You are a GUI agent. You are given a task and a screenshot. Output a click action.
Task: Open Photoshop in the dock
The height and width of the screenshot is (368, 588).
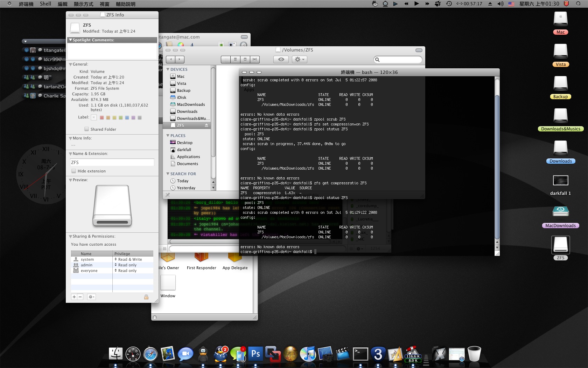click(255, 354)
